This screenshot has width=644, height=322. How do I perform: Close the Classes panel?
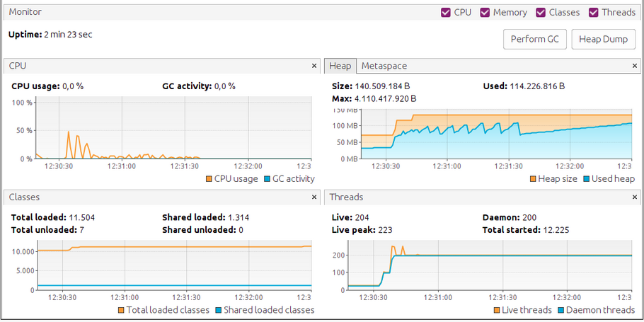(314, 197)
